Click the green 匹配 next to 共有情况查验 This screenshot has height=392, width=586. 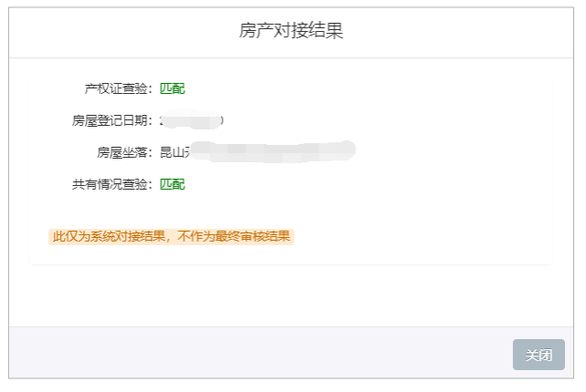173,184
